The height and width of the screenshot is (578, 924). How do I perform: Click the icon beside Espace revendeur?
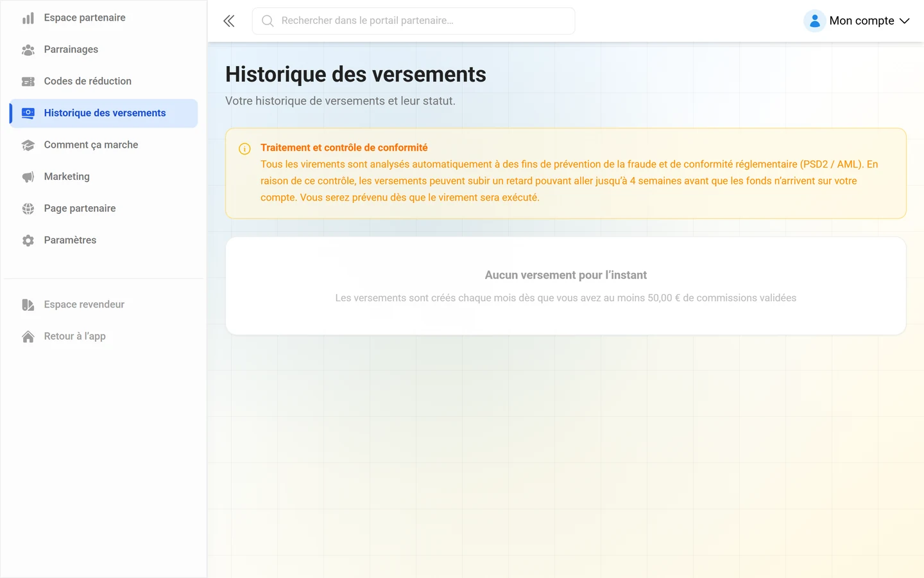coord(28,304)
